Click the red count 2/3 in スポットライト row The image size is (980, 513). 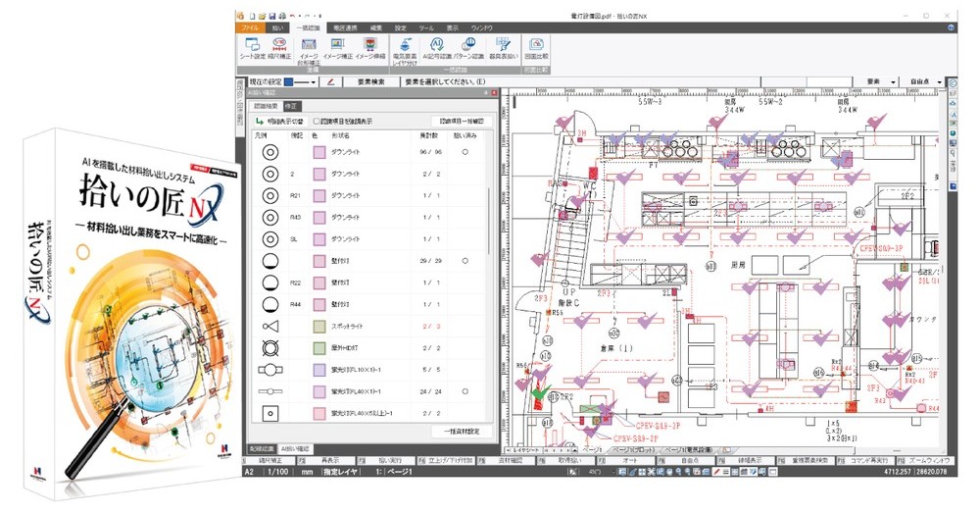431,326
